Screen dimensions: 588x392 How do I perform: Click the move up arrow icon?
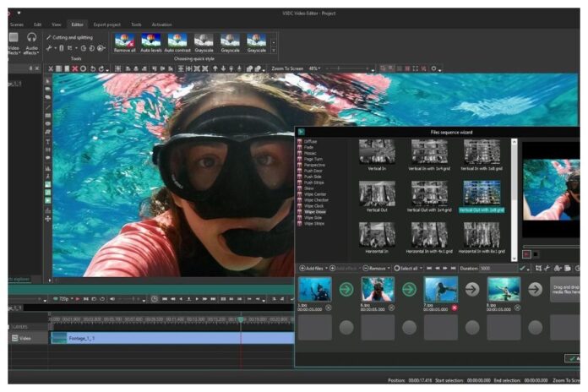(x=215, y=68)
